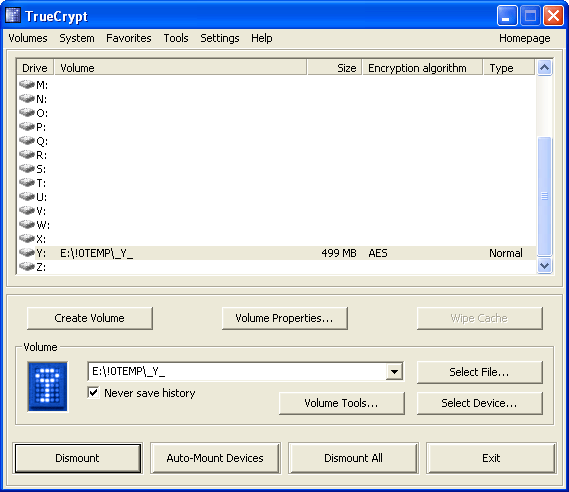
Task: Open the System menu
Action: pos(77,38)
